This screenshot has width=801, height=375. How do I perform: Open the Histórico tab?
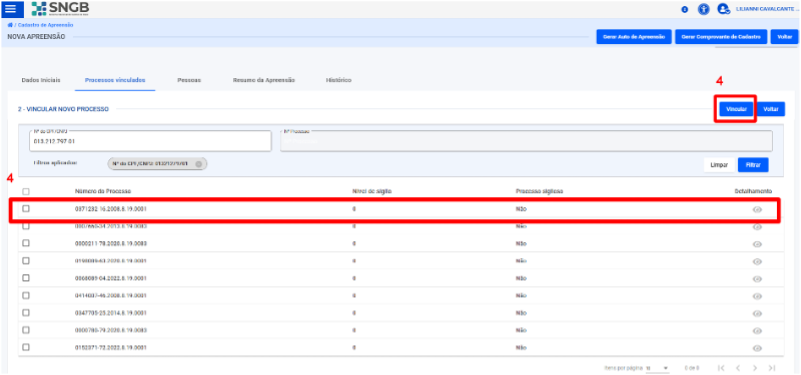click(x=338, y=80)
